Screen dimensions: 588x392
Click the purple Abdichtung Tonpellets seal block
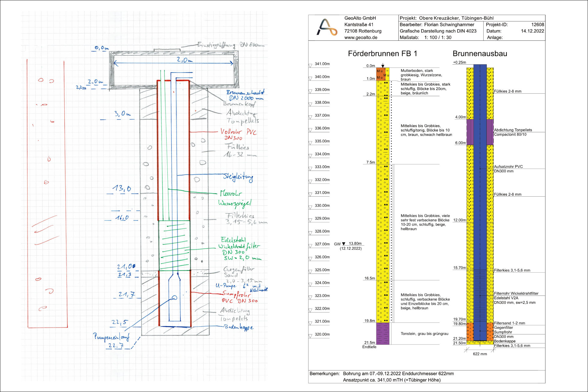tap(470, 132)
